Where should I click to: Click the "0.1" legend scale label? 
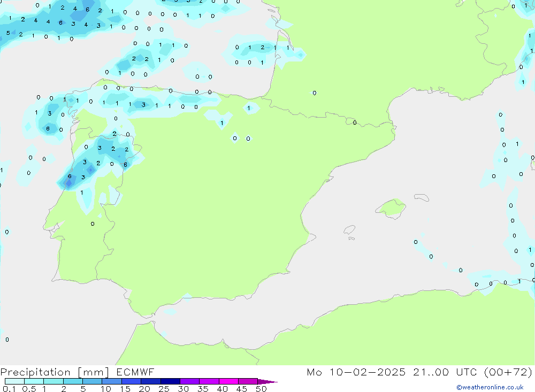(x=9, y=389)
